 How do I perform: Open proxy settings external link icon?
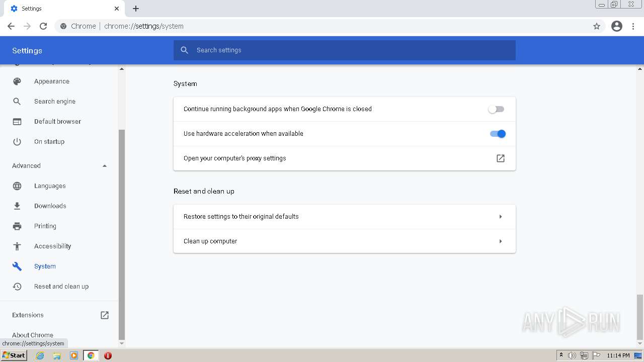(501, 158)
